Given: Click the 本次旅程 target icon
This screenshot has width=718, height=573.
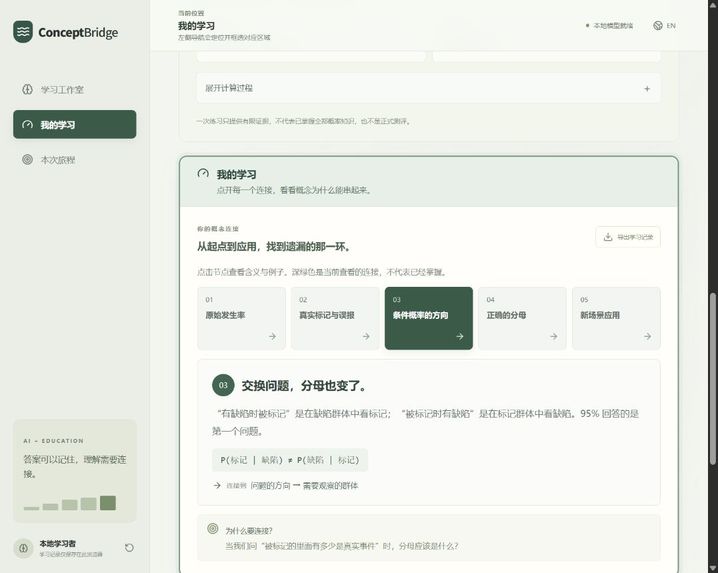Looking at the screenshot, I should 27,160.
